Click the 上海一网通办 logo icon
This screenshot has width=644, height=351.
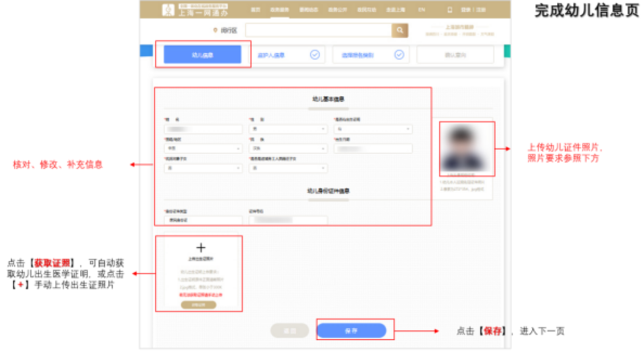coord(169,10)
